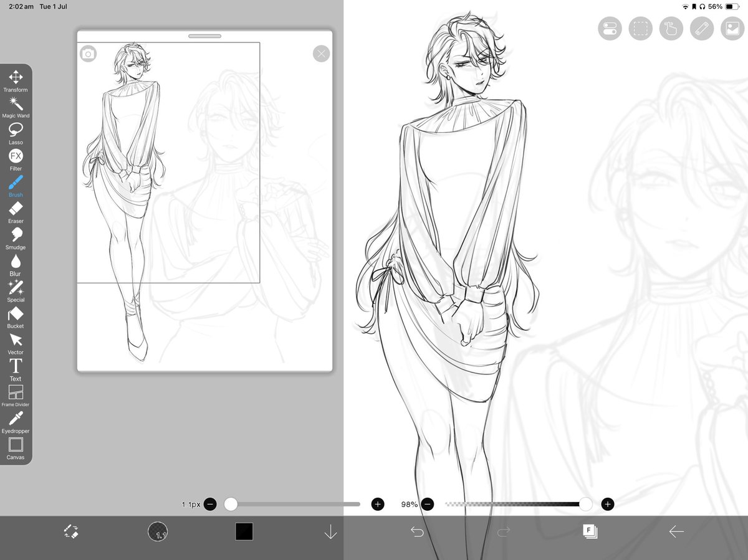Click the brush thickness slider handle
The height and width of the screenshot is (560, 748).
pos(231,504)
